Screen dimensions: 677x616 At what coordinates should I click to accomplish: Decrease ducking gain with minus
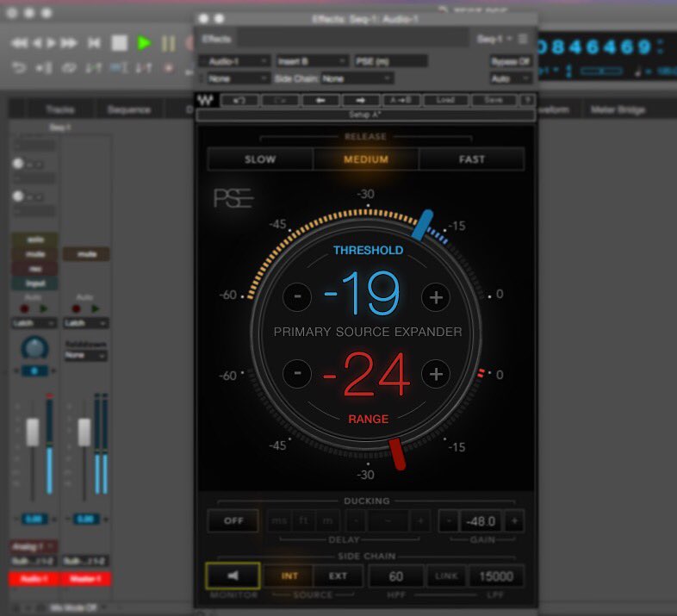(x=449, y=521)
